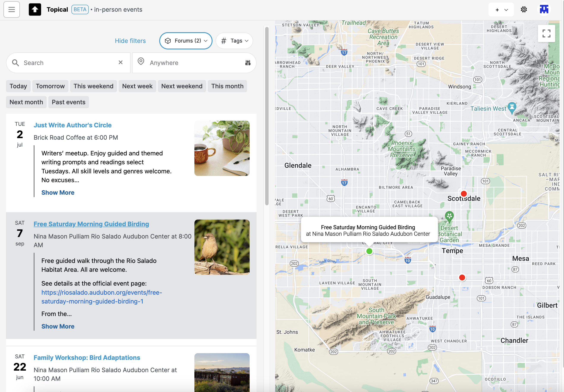The width and height of the screenshot is (564, 392).
Task: Open the plus create dropdown
Action: pyautogui.click(x=501, y=9)
